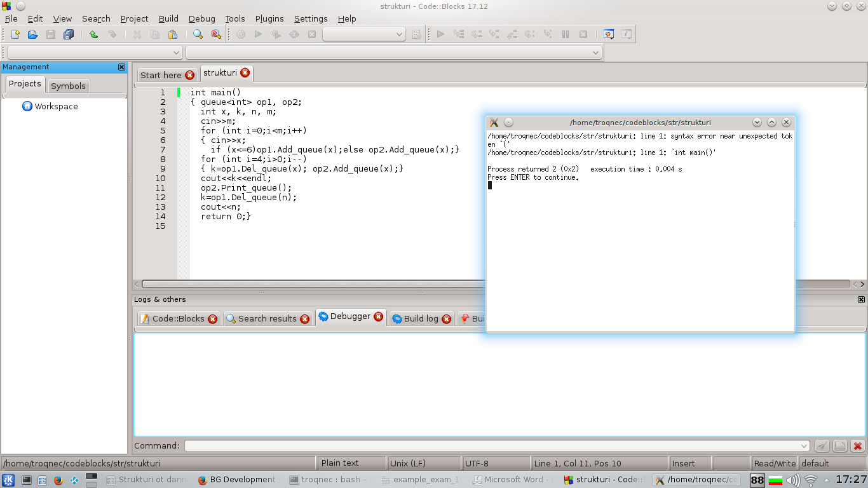This screenshot has height=488, width=868.
Task: Open the debugging windows icon
Action: coord(609,34)
